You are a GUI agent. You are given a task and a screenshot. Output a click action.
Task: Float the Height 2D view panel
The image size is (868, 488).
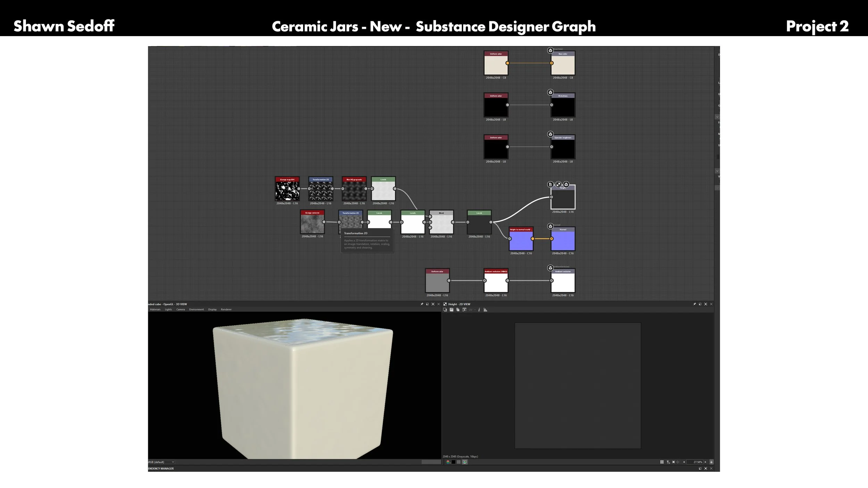point(700,304)
